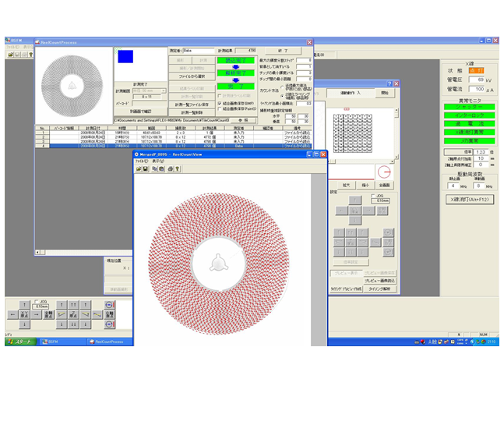Click context help '?' icon of tiling dialog
This screenshot has width=504, height=425.
tap(389, 83)
